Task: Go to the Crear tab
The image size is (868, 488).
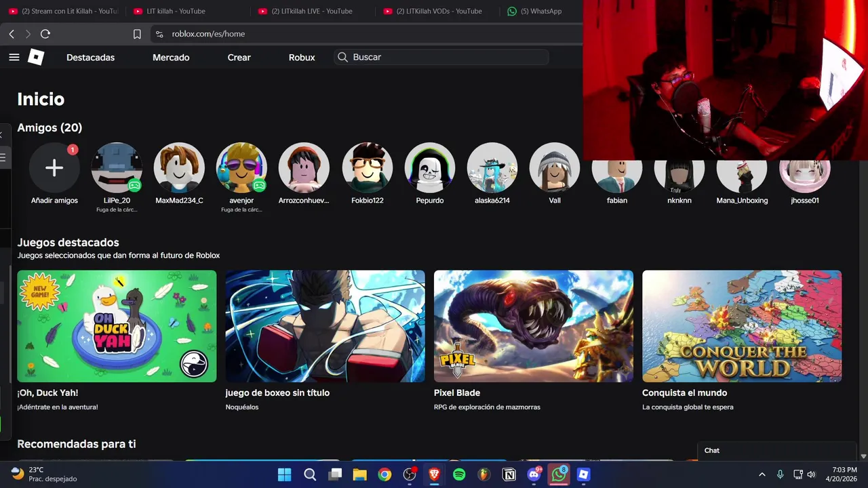Action: (239, 58)
